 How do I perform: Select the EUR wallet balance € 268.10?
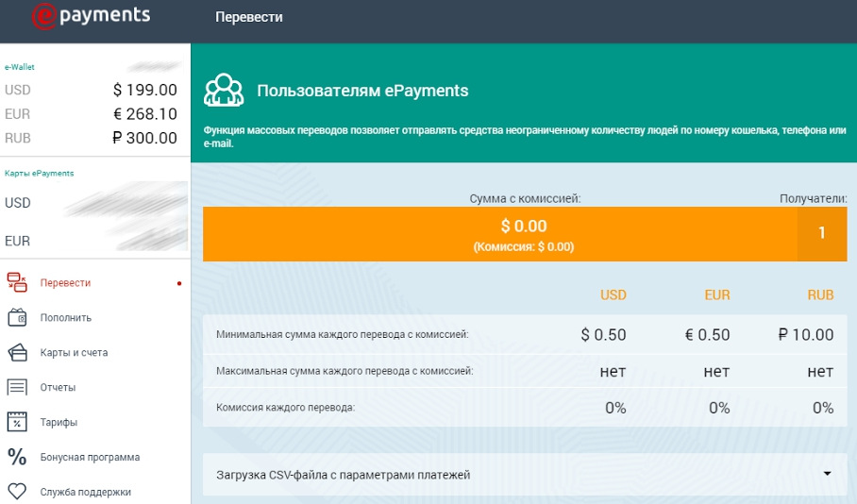coord(144,113)
